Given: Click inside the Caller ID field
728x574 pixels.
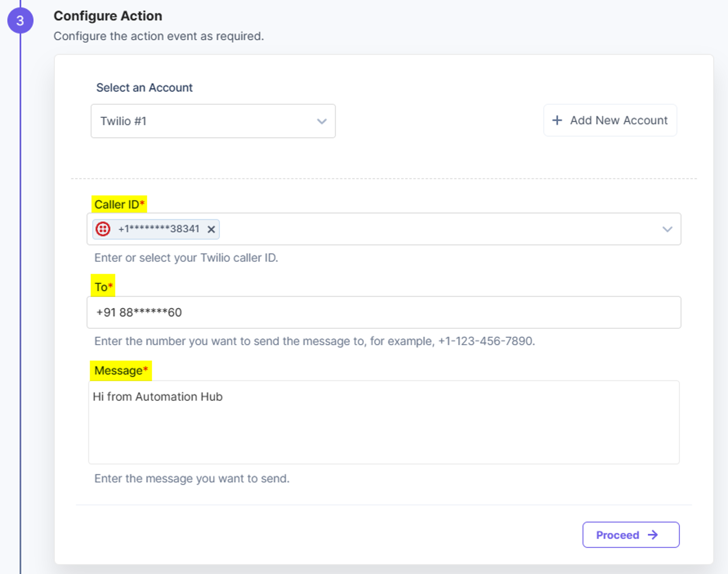Looking at the screenshot, I should point(384,229).
